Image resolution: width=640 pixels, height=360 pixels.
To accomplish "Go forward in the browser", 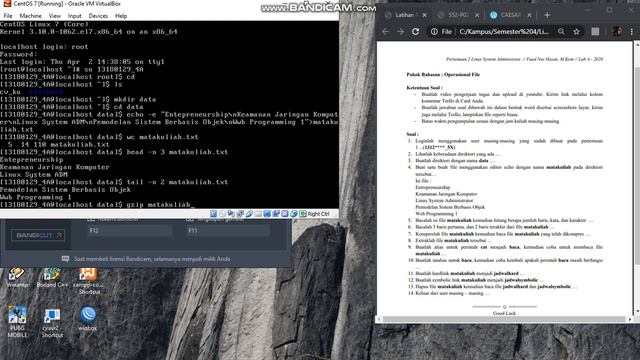I will (x=400, y=31).
